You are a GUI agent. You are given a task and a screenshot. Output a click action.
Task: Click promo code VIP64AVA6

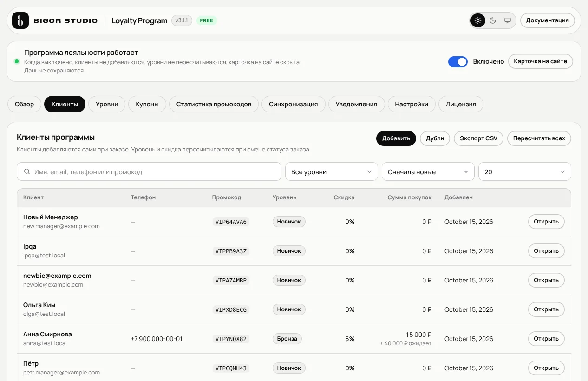pos(231,222)
